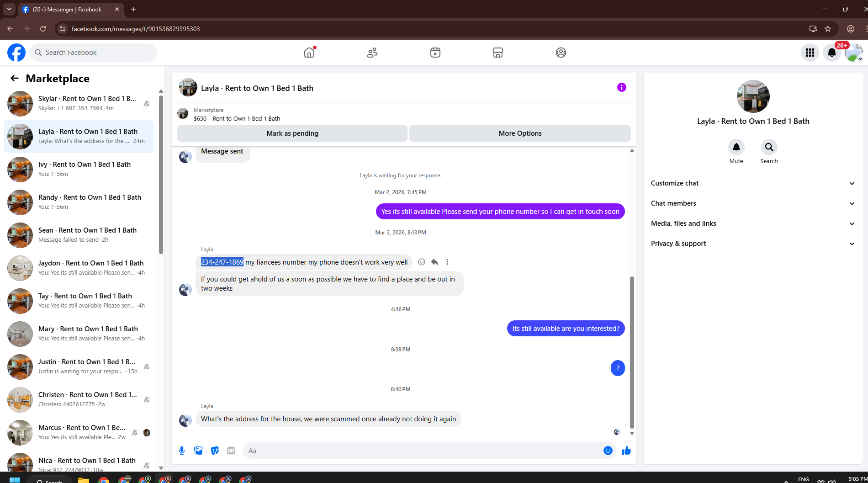Click the selected phone number 234-247-1869
The width and height of the screenshot is (868, 483).
(222, 262)
